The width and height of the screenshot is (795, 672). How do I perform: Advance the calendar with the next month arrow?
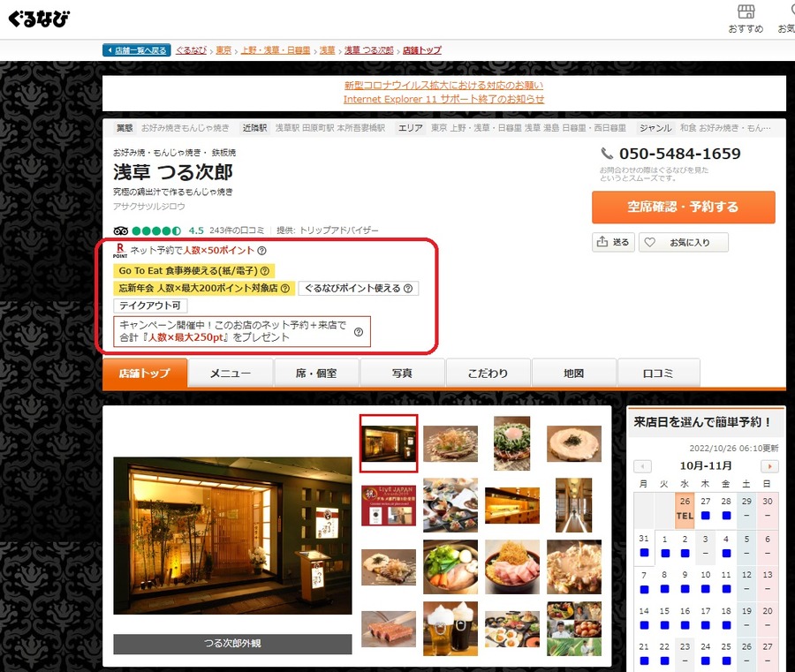tap(768, 465)
